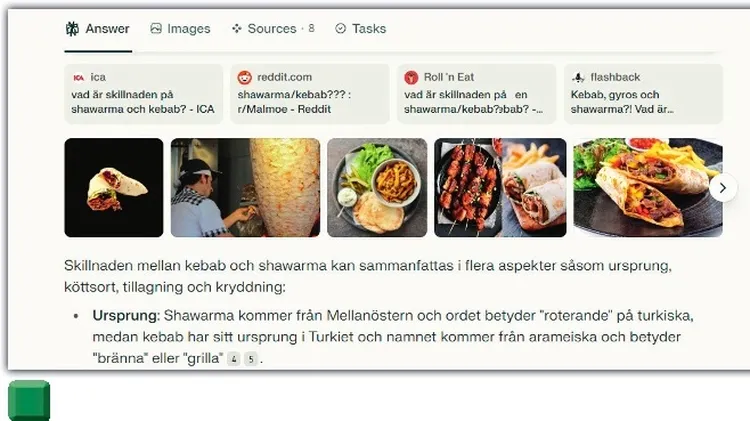750x421 pixels.
Task: Open the shawarma spit cook photo
Action: (245, 188)
